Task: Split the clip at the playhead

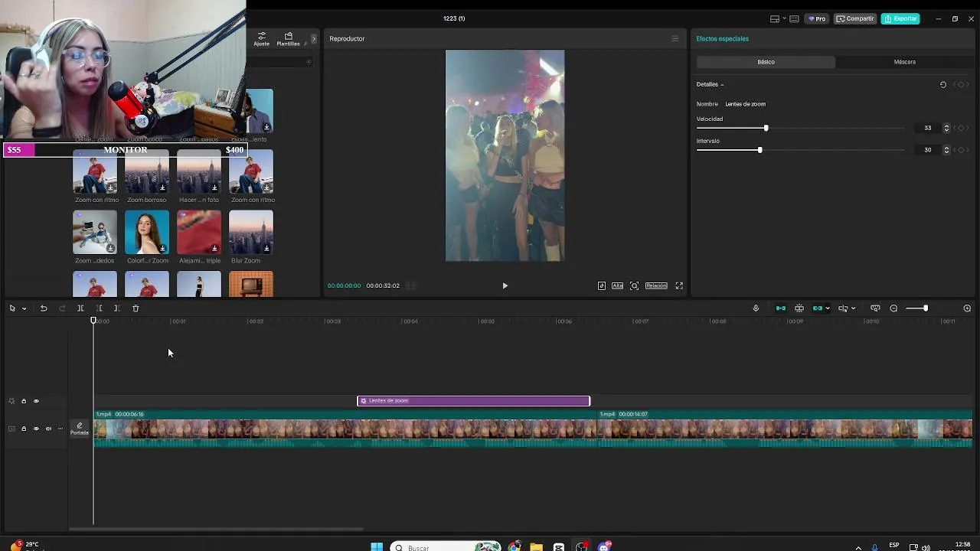Action: tap(80, 308)
